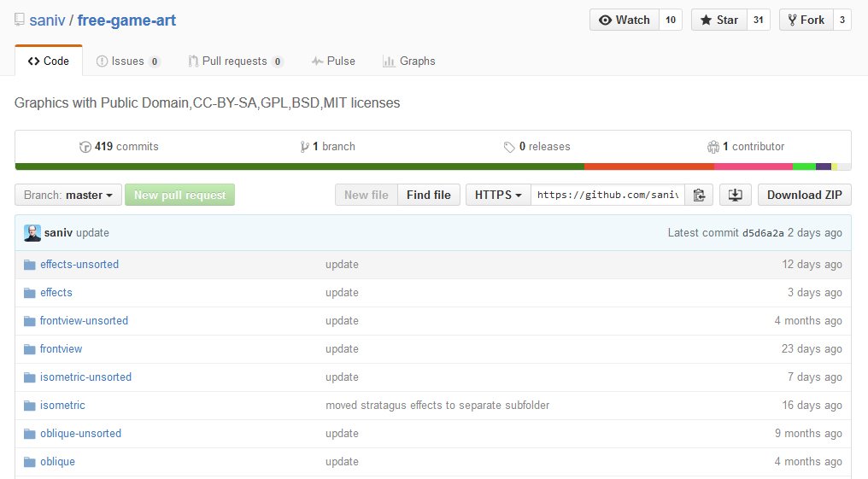The height and width of the screenshot is (479, 868).
Task: View the 0 releases page
Action: coord(537,147)
